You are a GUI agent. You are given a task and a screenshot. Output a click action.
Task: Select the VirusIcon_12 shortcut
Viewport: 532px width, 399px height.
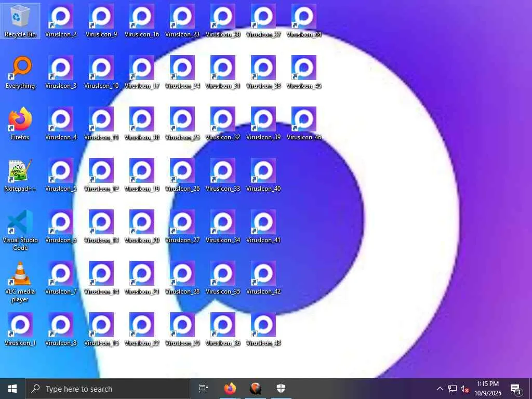[101, 176]
